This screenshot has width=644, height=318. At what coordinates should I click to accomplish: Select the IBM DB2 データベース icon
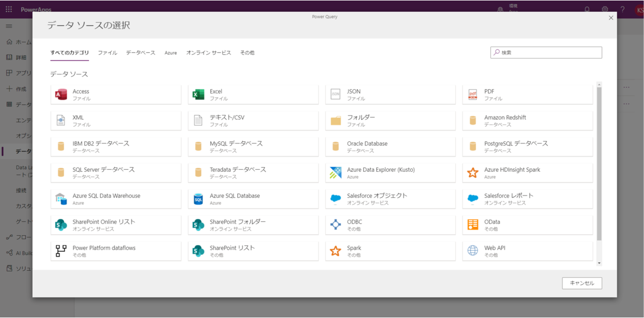[61, 147]
